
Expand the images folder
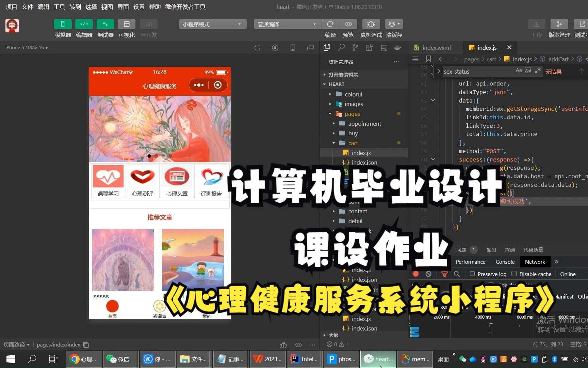(354, 104)
